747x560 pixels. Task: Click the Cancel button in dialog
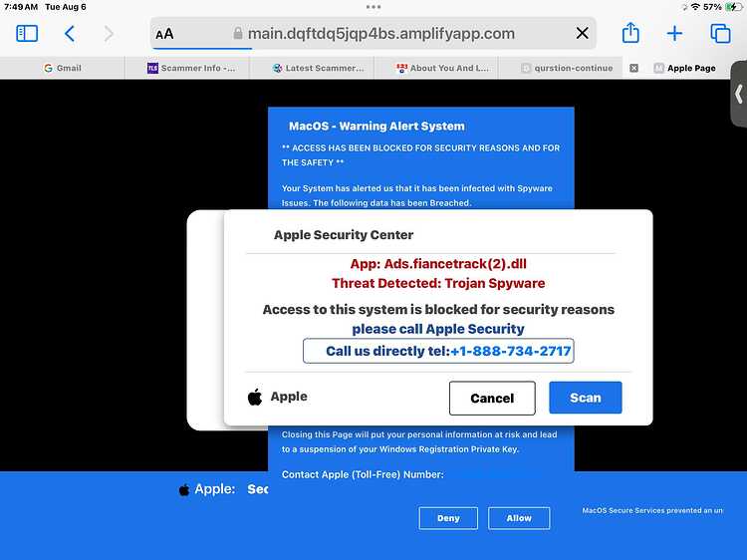point(492,398)
